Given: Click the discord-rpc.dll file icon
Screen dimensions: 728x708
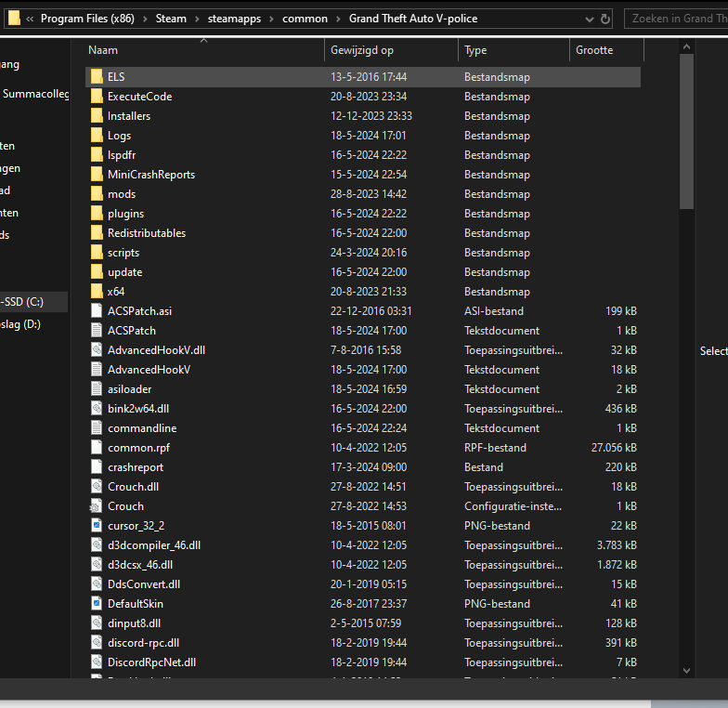Looking at the screenshot, I should pyautogui.click(x=97, y=643).
